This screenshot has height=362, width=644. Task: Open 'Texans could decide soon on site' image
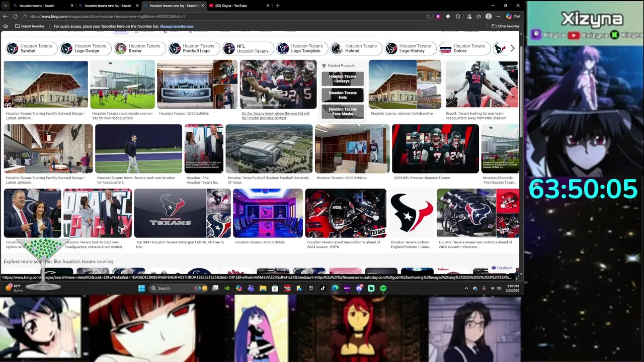[122, 84]
